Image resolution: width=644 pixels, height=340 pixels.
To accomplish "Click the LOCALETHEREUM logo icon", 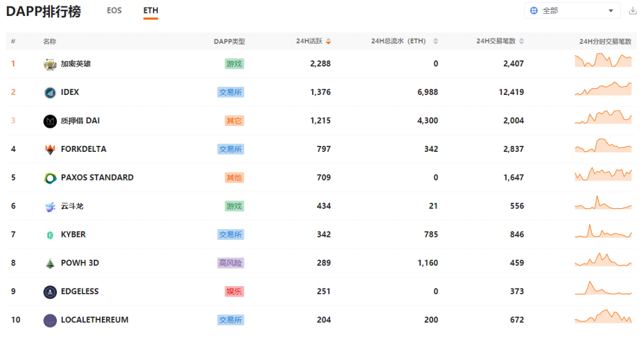I will click(50, 320).
